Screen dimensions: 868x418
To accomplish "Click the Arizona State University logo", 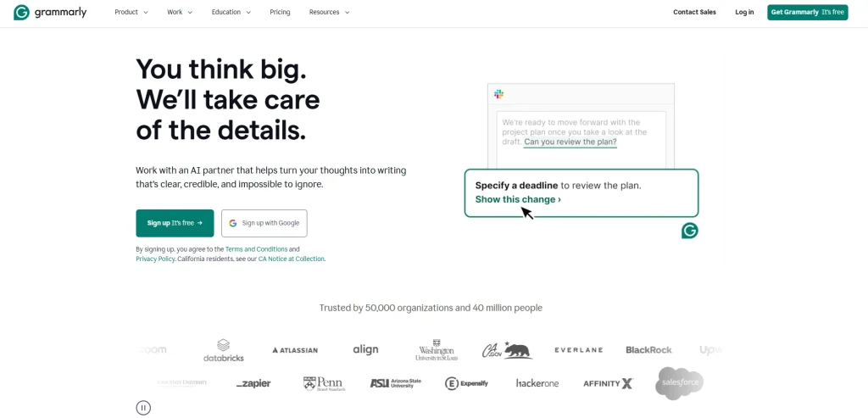I will [395, 383].
